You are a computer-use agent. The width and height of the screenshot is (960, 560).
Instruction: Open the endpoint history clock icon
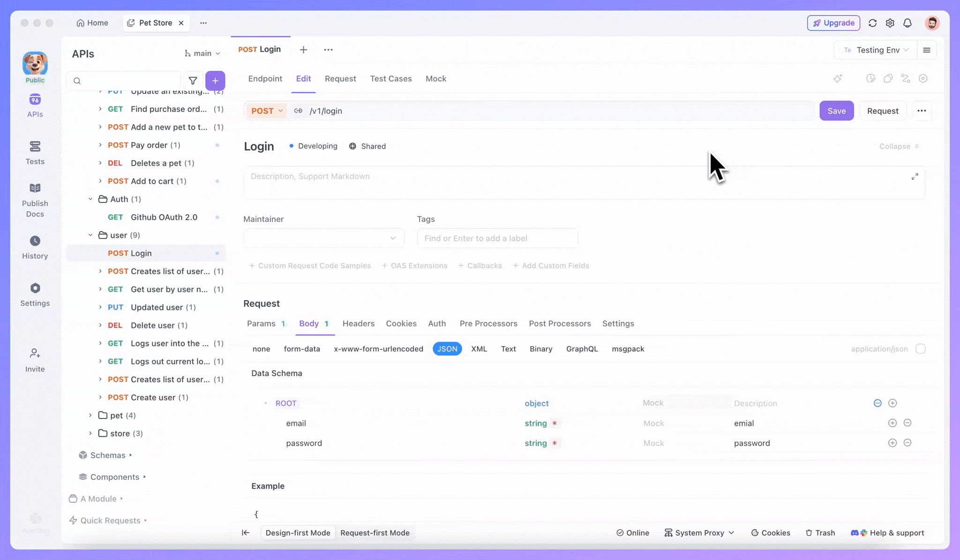(x=871, y=79)
